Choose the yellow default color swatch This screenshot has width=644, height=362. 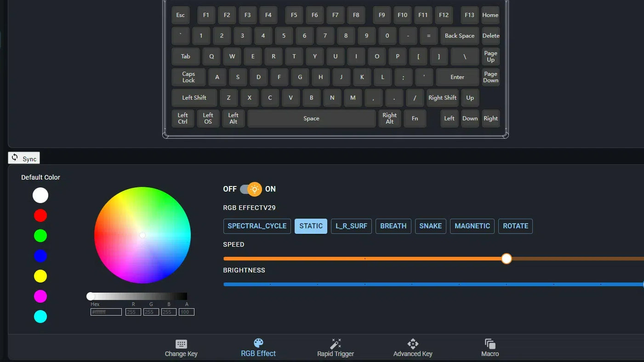pos(40,276)
